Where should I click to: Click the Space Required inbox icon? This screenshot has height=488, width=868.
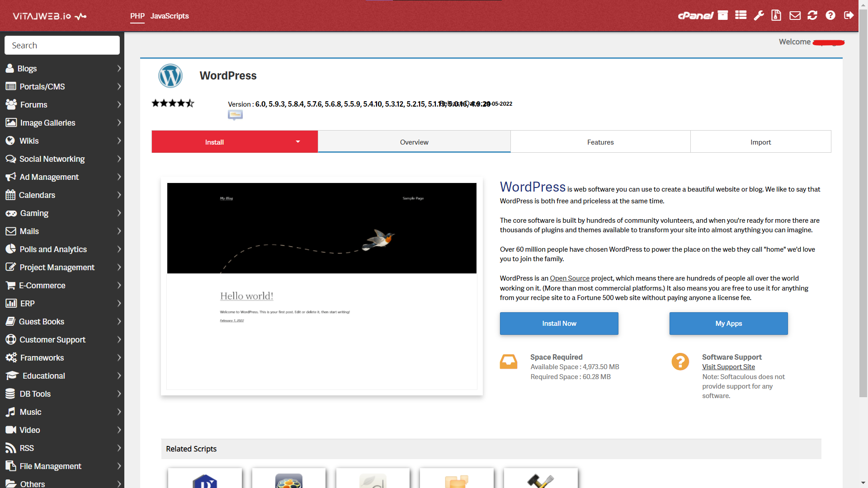click(x=509, y=362)
